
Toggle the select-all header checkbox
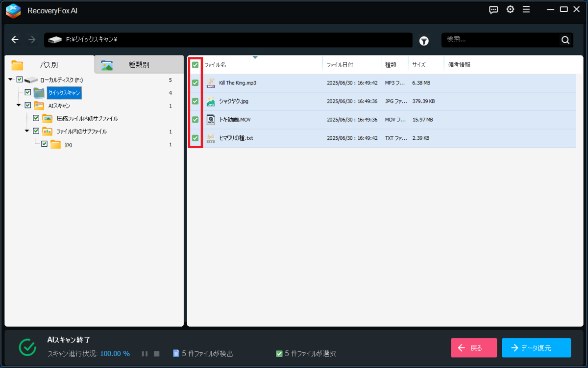(195, 65)
